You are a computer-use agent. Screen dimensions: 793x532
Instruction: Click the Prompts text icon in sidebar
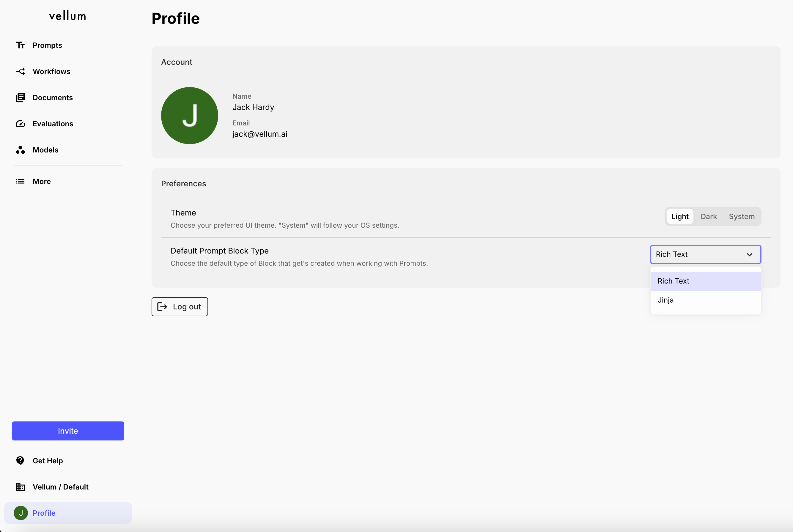click(20, 45)
